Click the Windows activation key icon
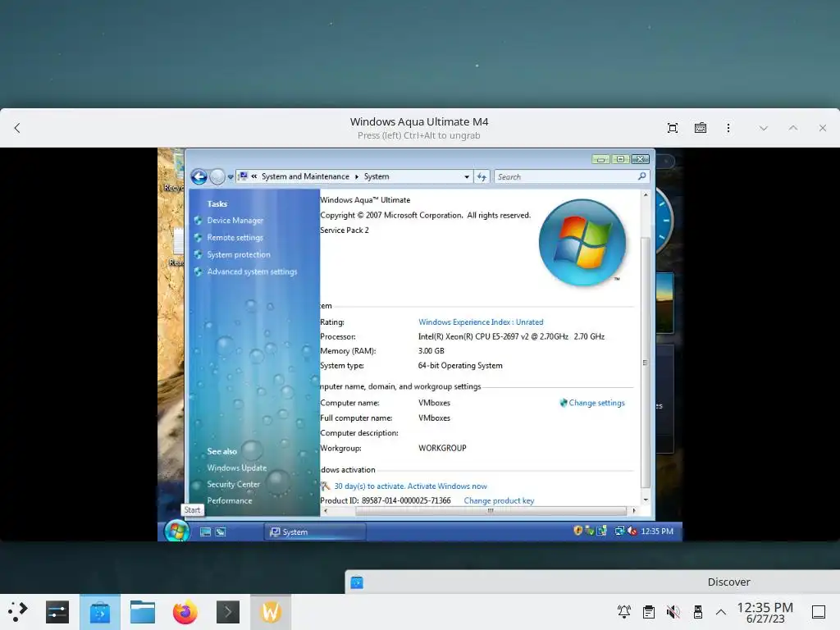The height and width of the screenshot is (630, 840). click(325, 486)
